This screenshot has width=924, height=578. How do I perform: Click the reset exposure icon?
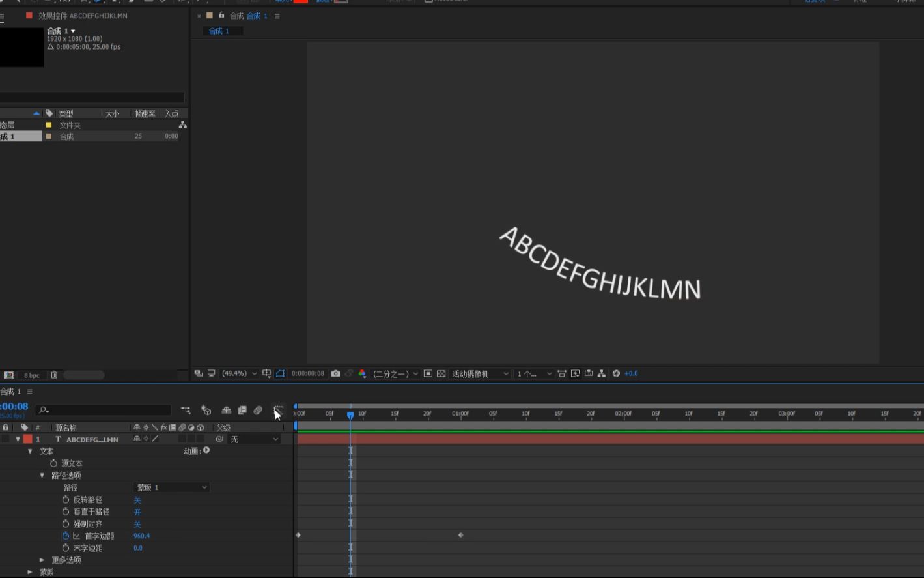[x=616, y=373]
